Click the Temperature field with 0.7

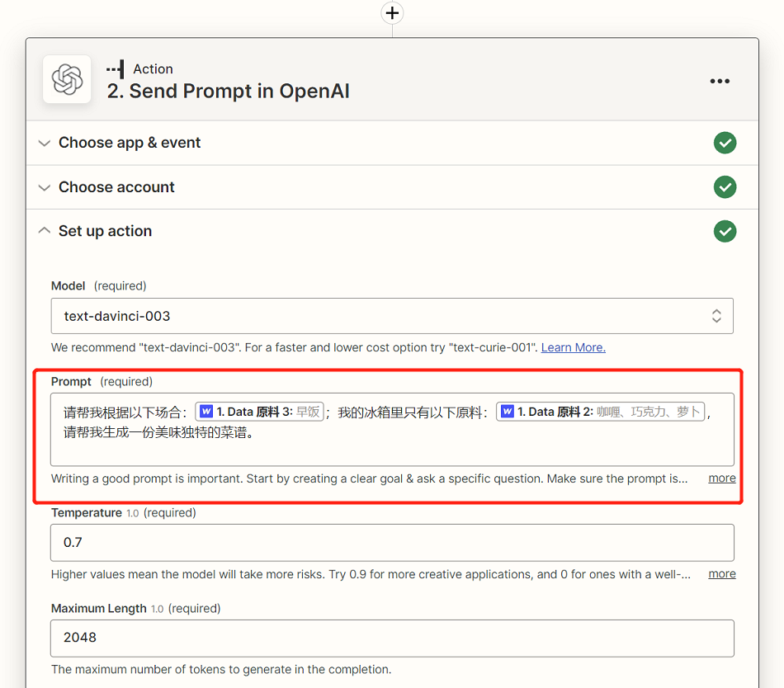point(392,543)
